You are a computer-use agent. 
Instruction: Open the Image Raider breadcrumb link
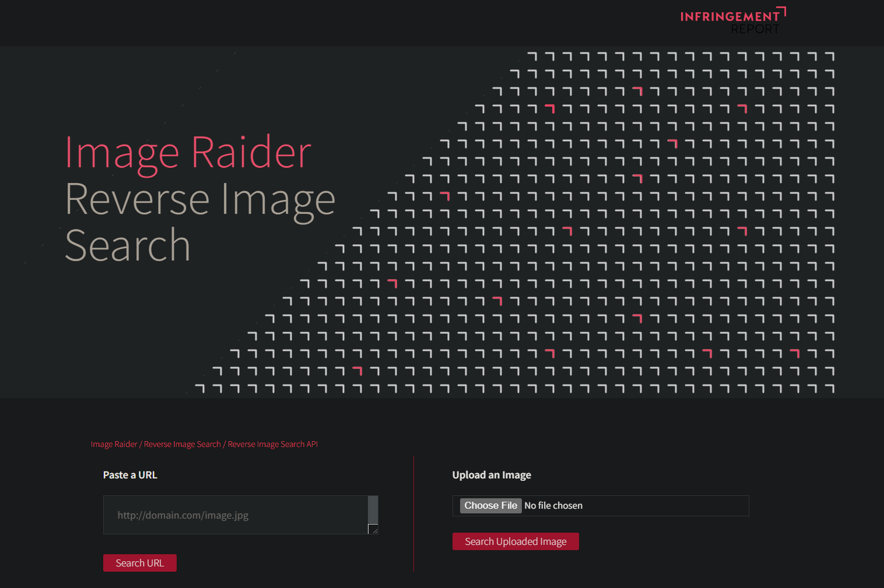tap(114, 443)
